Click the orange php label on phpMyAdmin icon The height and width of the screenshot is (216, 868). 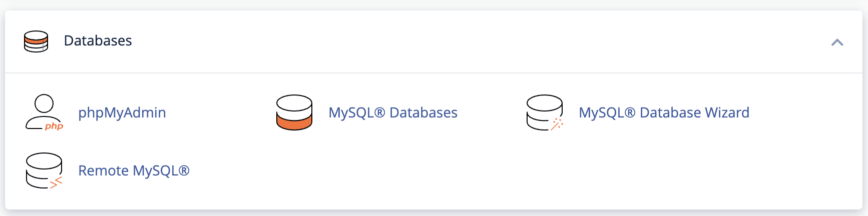pos(54,126)
